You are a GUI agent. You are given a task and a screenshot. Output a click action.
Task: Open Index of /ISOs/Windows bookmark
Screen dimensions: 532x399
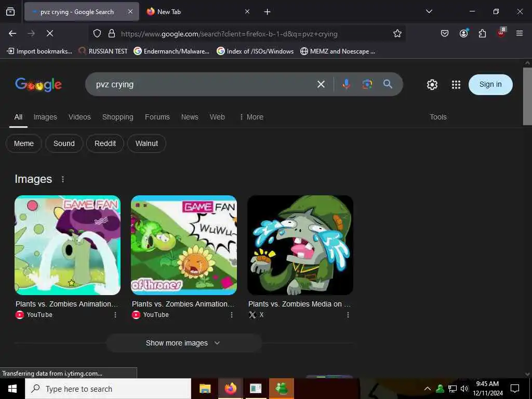click(x=255, y=51)
